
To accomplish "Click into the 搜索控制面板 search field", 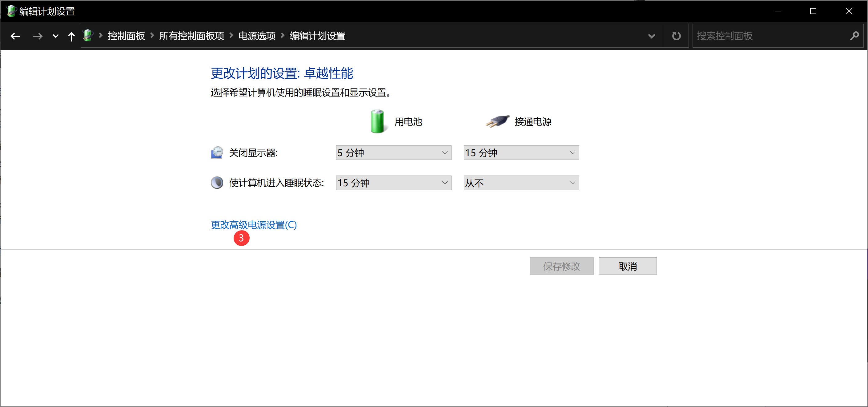I will (x=768, y=36).
